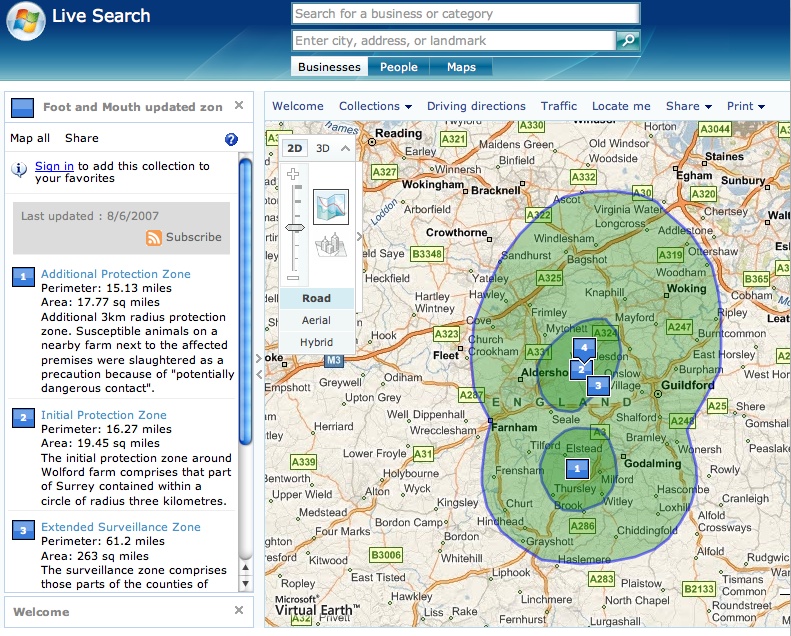The height and width of the screenshot is (636, 791).
Task: Switch map style to Hybrid
Action: [x=316, y=342]
